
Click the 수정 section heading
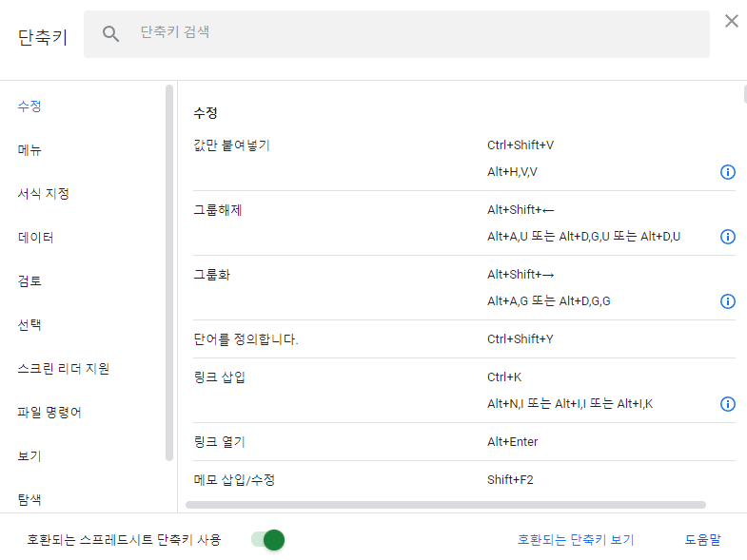coord(206,113)
